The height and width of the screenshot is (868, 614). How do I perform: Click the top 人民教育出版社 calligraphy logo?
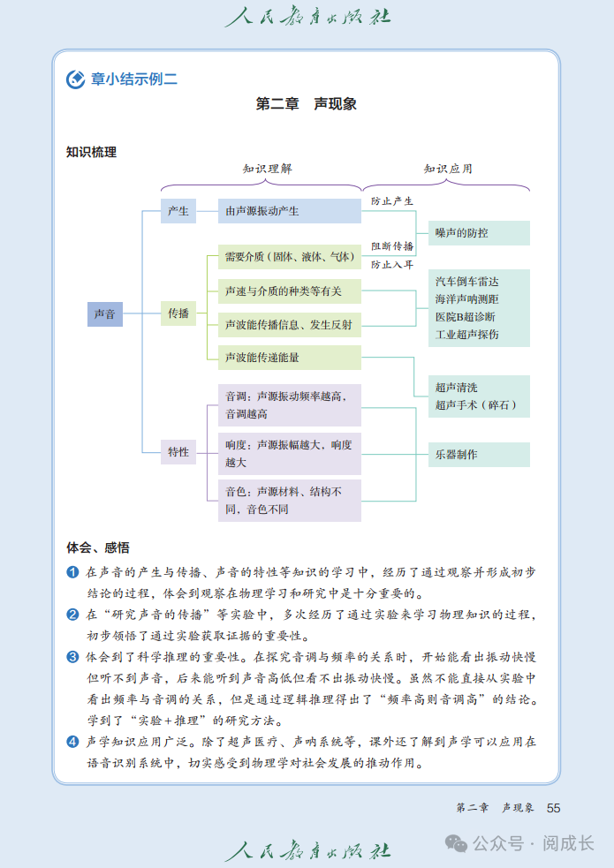click(307, 16)
